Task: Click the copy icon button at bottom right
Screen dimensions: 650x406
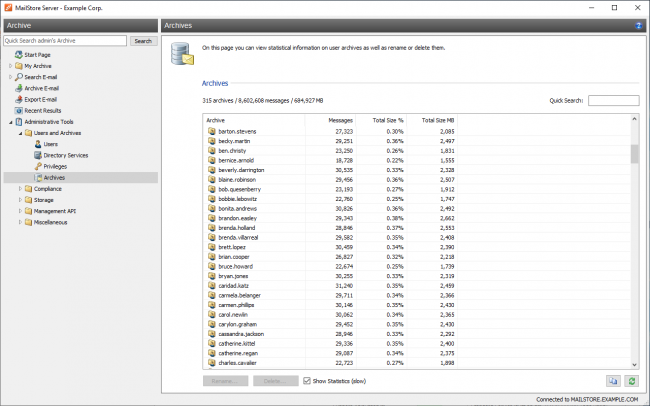Action: click(x=612, y=381)
